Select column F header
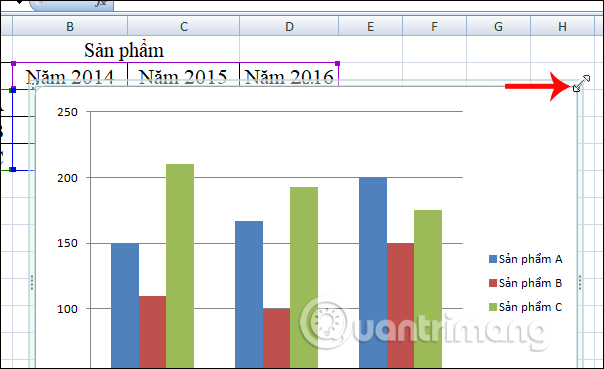 434,26
